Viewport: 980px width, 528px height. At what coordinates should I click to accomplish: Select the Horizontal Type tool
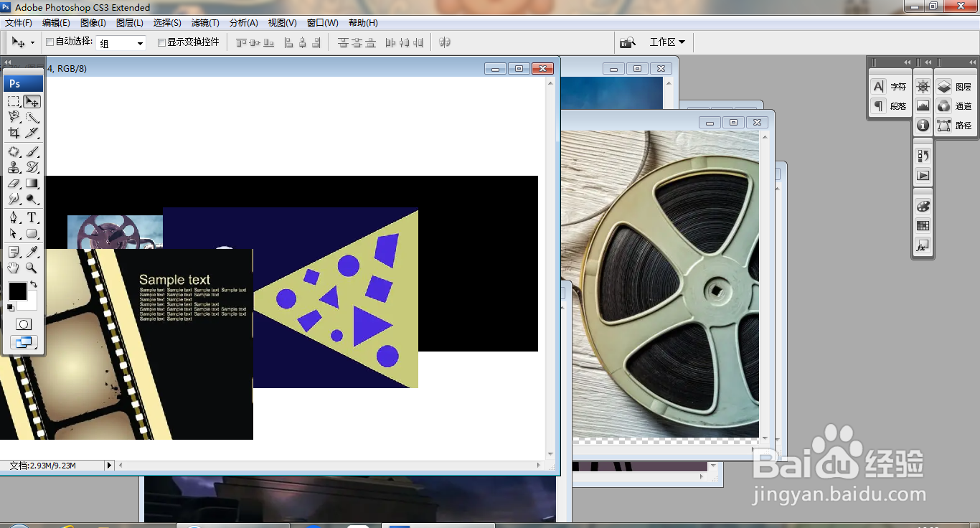click(32, 218)
